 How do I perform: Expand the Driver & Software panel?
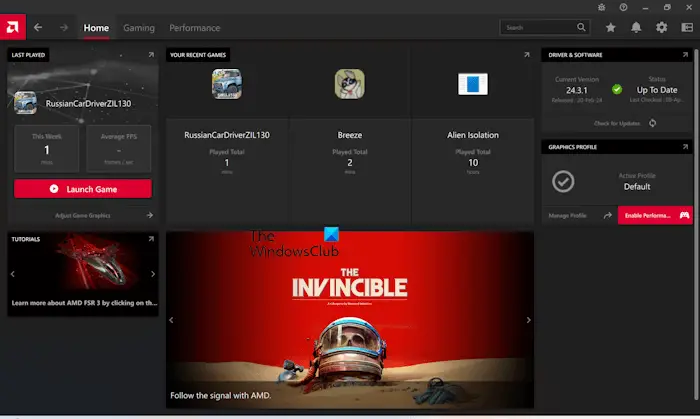685,54
